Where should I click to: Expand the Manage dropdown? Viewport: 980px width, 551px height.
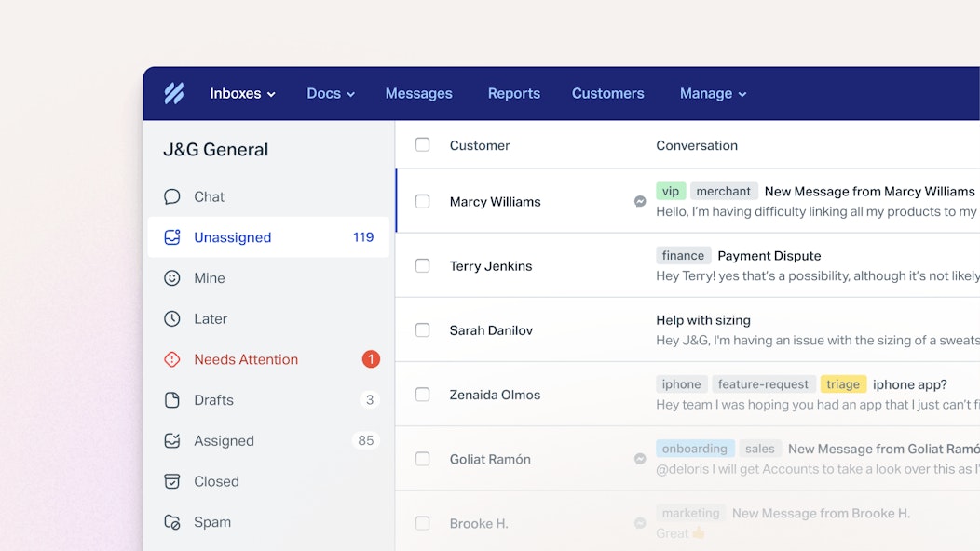click(x=713, y=93)
